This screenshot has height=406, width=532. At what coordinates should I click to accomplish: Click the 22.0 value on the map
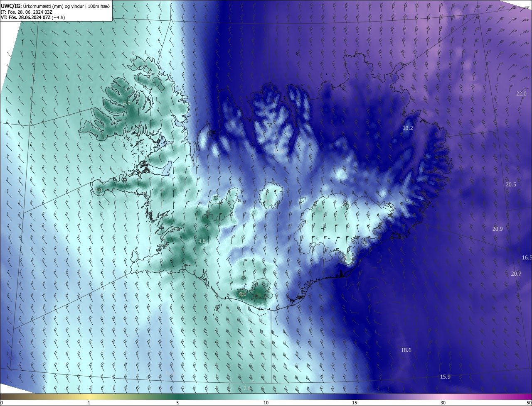[521, 94]
